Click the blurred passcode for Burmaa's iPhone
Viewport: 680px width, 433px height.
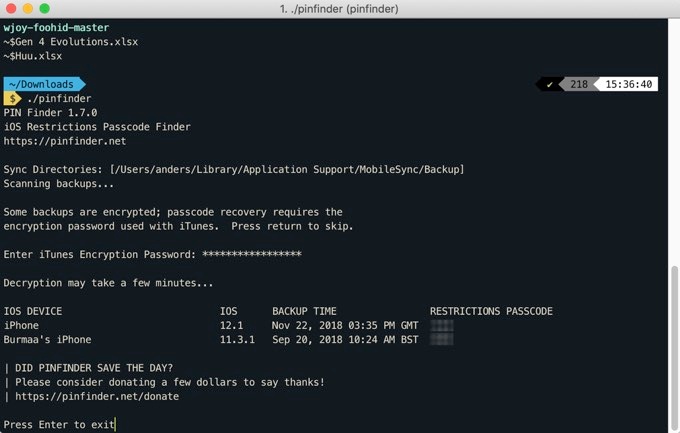tap(441, 340)
